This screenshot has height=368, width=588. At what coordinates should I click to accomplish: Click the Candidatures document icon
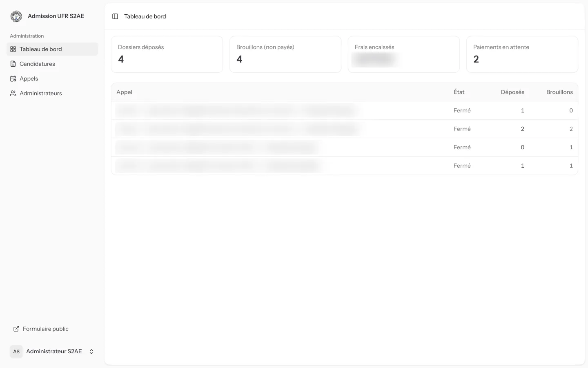[x=13, y=64]
